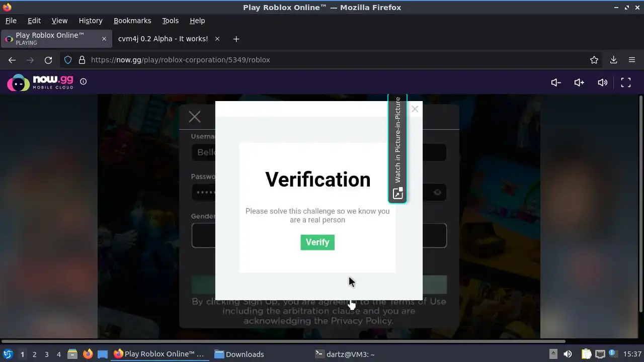Expand the tray arrow icon

click(x=553, y=354)
